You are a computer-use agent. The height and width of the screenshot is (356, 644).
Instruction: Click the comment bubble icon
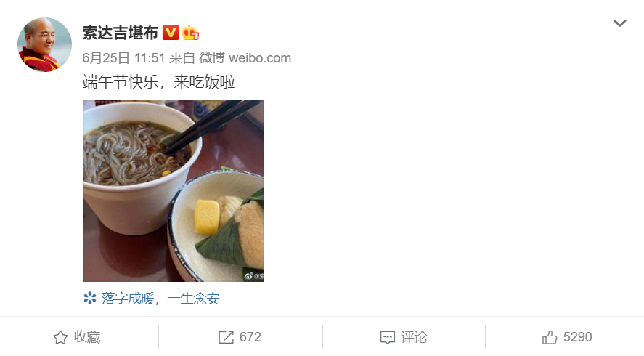tap(388, 338)
